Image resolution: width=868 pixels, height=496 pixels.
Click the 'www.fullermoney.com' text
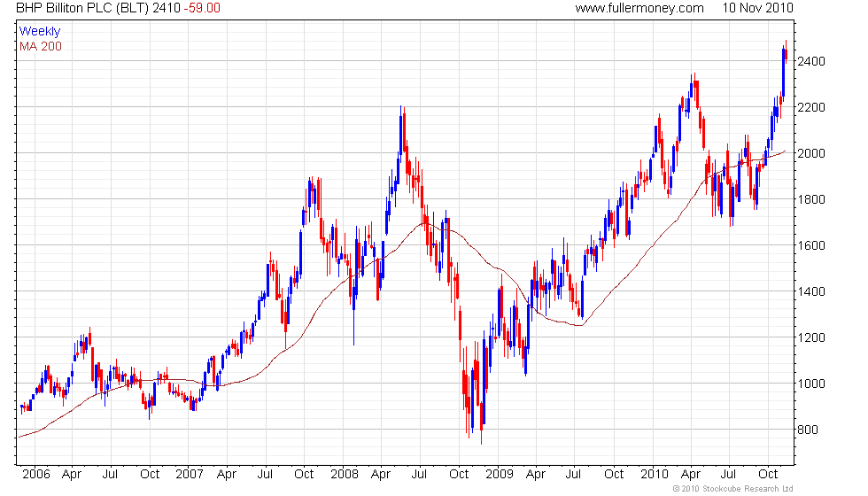tap(639, 8)
